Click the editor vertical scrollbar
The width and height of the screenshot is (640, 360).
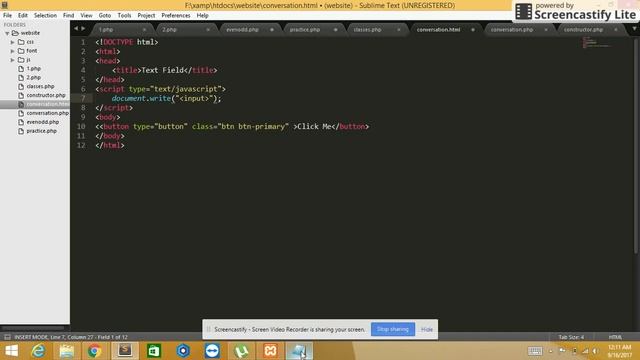point(636,147)
